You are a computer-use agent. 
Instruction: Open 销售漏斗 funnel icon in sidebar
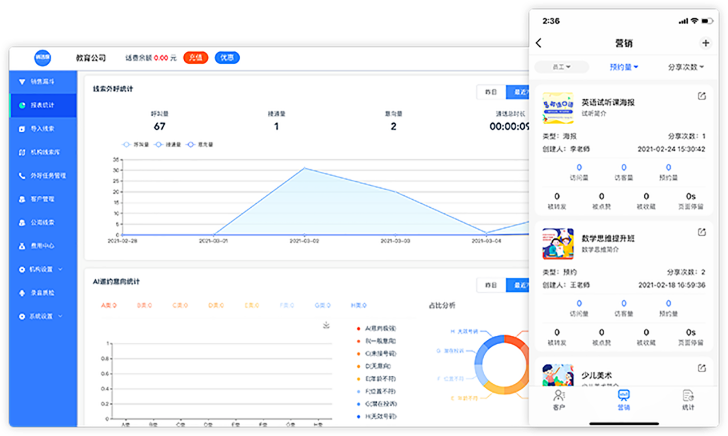tap(22, 82)
